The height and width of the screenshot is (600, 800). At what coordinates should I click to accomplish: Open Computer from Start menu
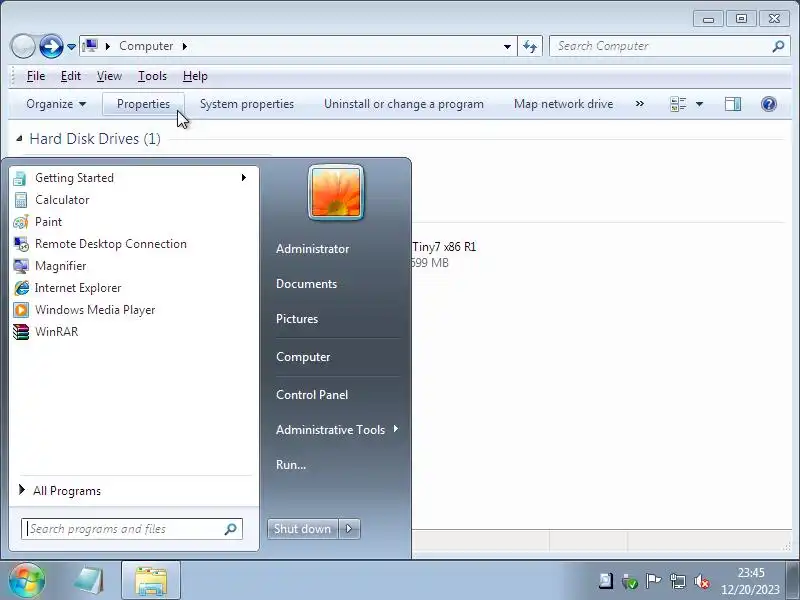click(x=303, y=357)
